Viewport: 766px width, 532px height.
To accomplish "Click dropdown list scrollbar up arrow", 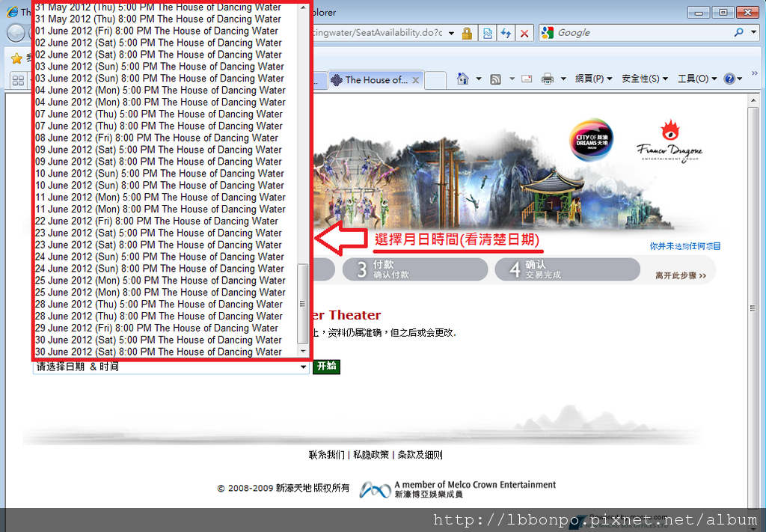I will [303, 7].
